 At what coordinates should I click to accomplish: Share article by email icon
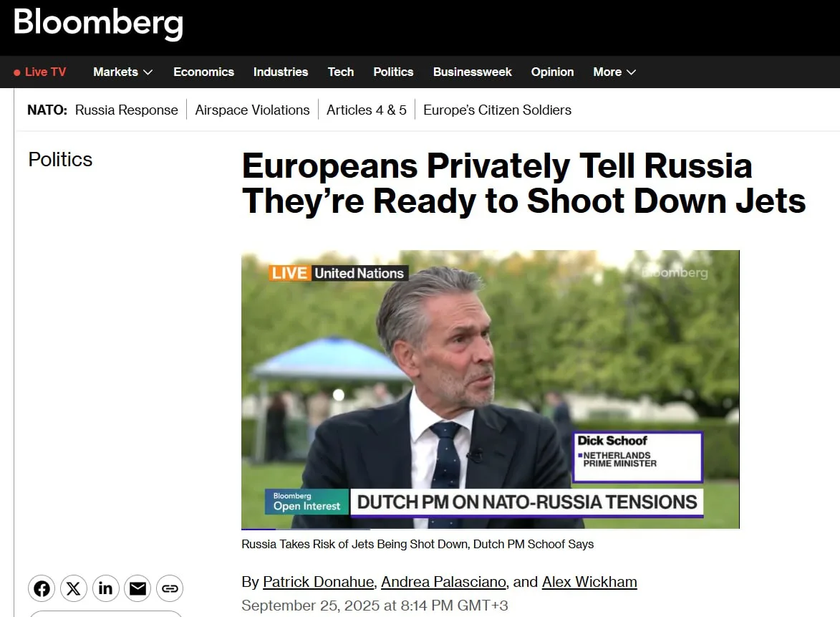pyautogui.click(x=137, y=588)
